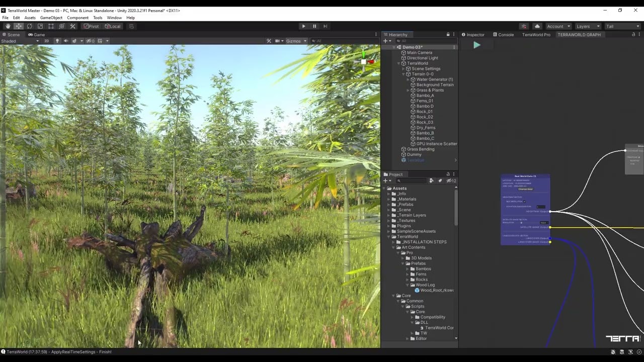Click Change Area button in Real World Data node

(x=525, y=189)
